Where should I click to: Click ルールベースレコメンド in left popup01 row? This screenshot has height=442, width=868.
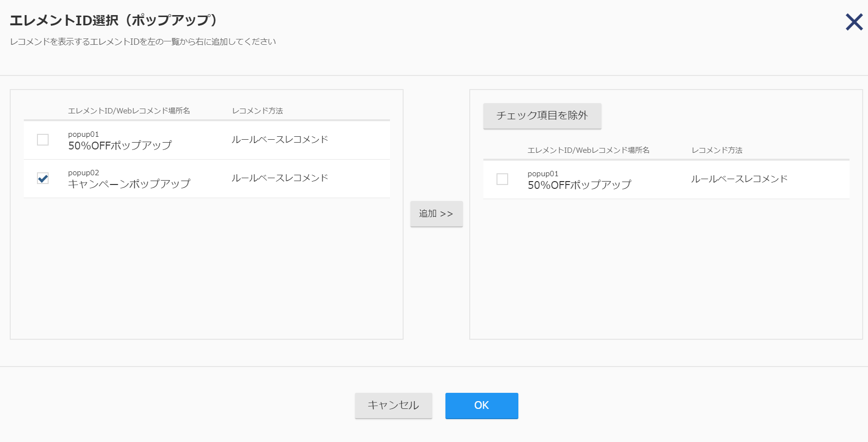coord(280,140)
